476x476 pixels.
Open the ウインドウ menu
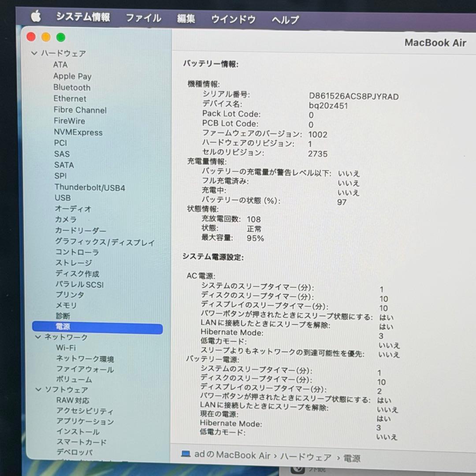coord(232,19)
